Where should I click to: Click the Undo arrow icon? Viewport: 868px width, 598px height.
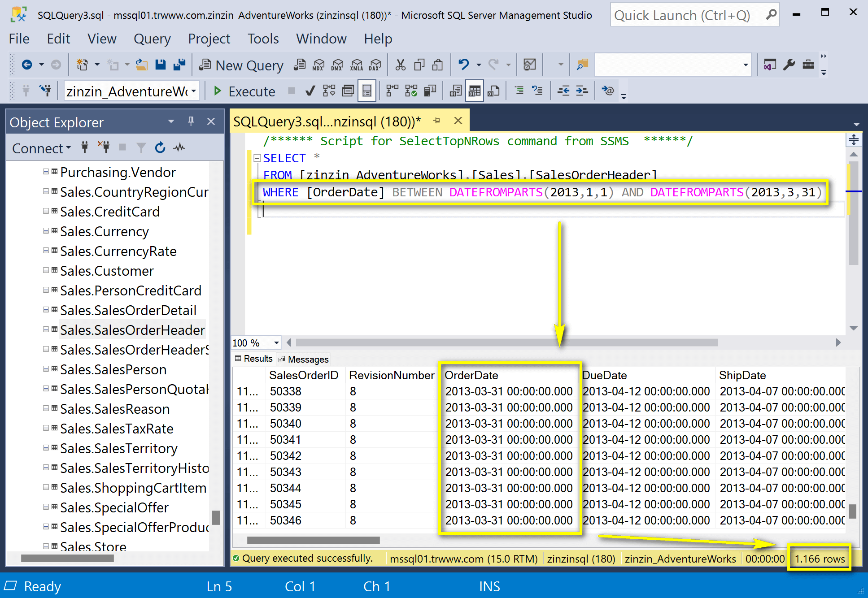pos(463,65)
